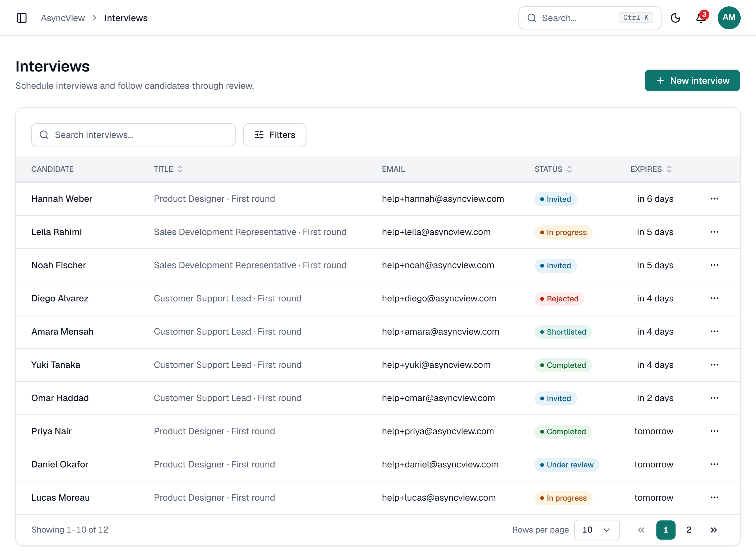The width and height of the screenshot is (756, 553).
Task: Sort table by Title column
Action: [168, 169]
